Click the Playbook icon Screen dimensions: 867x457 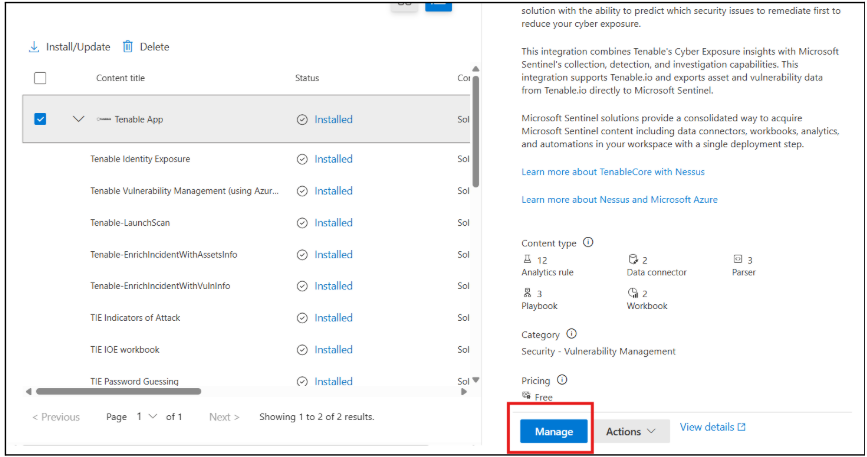tap(527, 293)
